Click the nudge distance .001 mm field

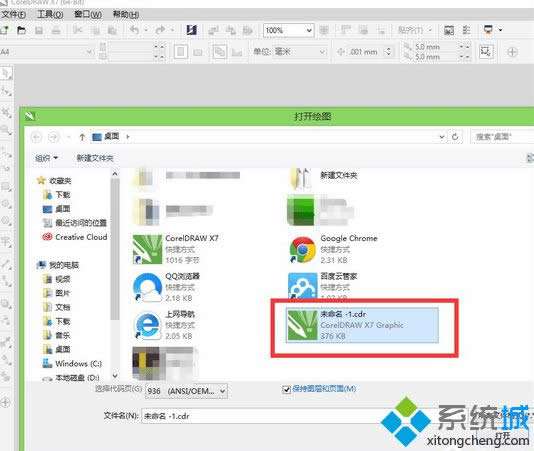pyautogui.click(x=363, y=52)
